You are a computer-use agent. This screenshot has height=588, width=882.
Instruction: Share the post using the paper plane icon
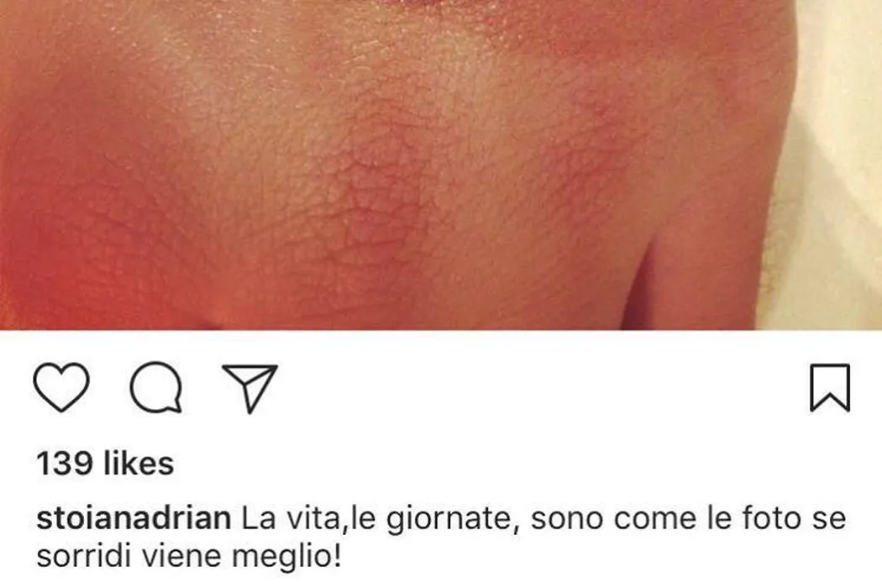(249, 388)
